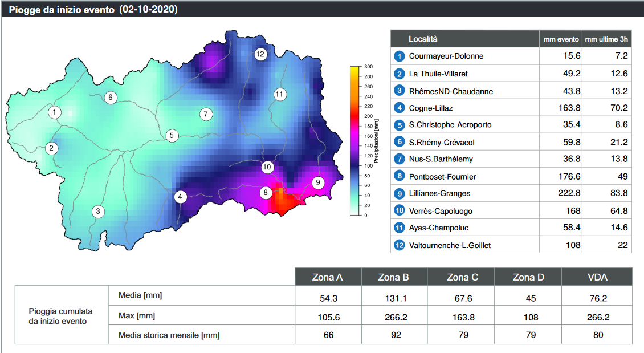
Task: Select the mm ultime 3h column header
Action: click(606, 39)
